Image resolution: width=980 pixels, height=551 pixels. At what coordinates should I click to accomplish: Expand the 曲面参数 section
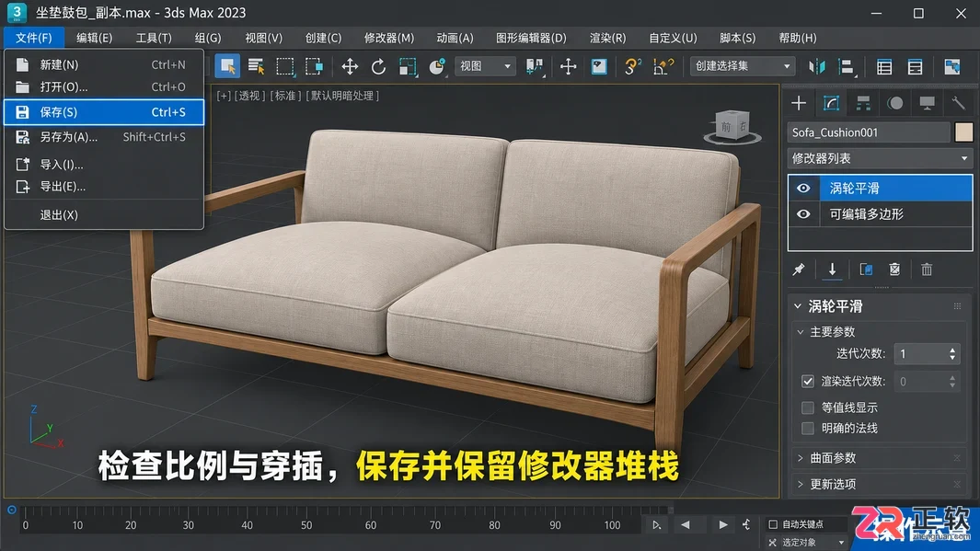click(x=801, y=458)
